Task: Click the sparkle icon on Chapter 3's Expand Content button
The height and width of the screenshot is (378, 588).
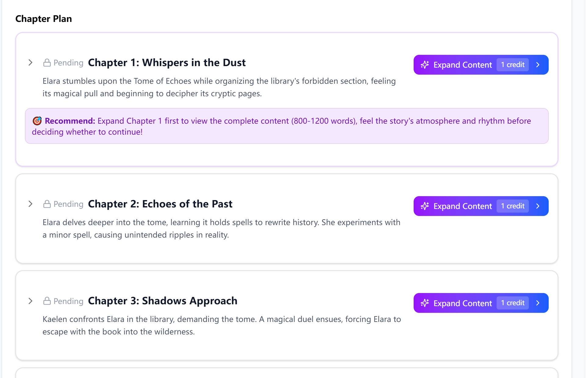Action: click(x=425, y=303)
